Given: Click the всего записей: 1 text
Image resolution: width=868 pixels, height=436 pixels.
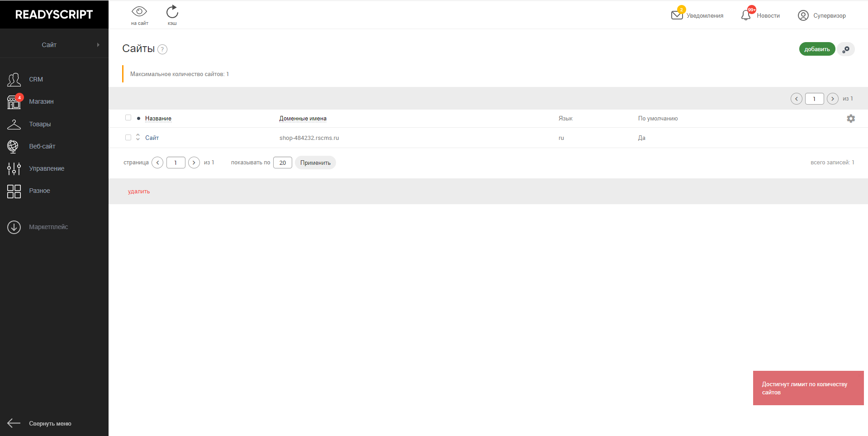Looking at the screenshot, I should pyautogui.click(x=832, y=162).
